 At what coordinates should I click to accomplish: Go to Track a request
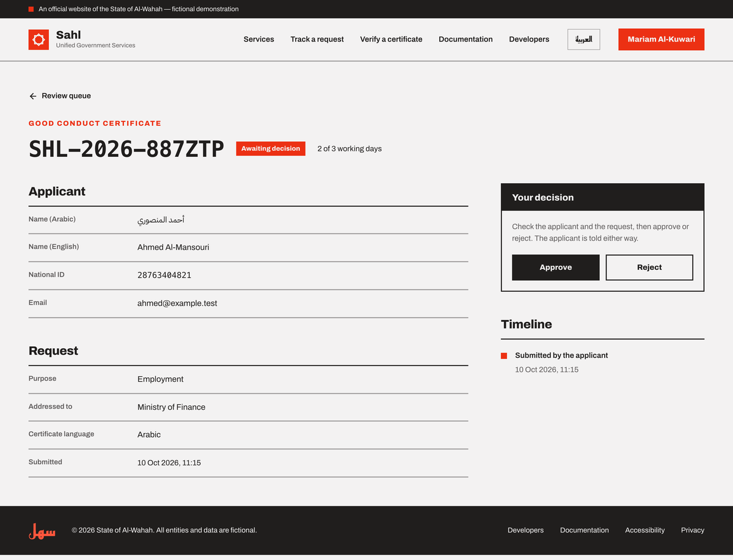(317, 39)
